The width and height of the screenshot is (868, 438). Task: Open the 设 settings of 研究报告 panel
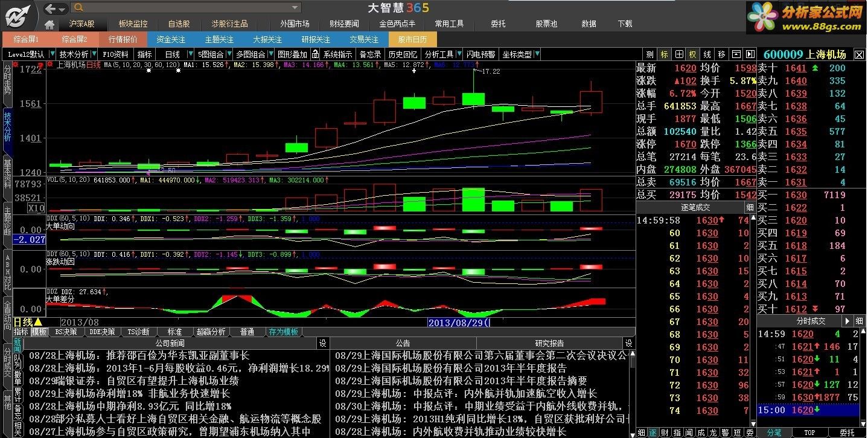(629, 343)
